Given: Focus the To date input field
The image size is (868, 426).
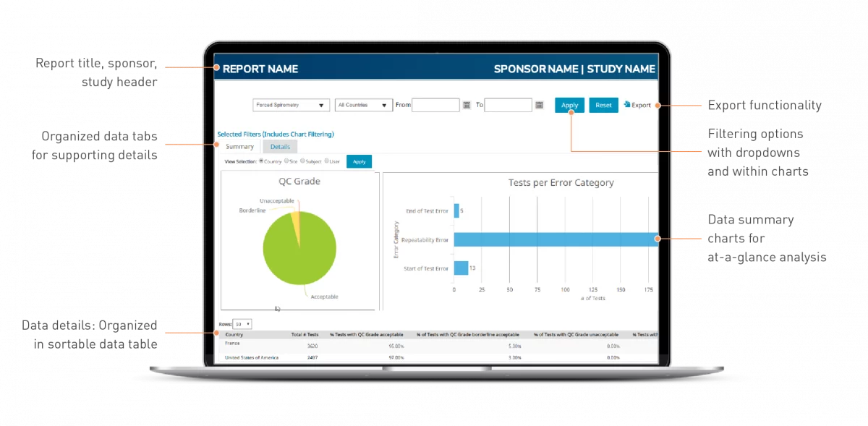Looking at the screenshot, I should [508, 106].
